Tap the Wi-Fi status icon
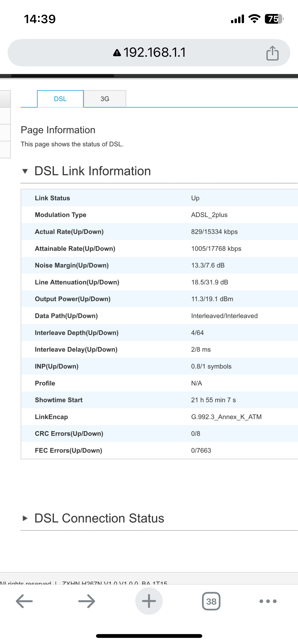 coord(254,19)
